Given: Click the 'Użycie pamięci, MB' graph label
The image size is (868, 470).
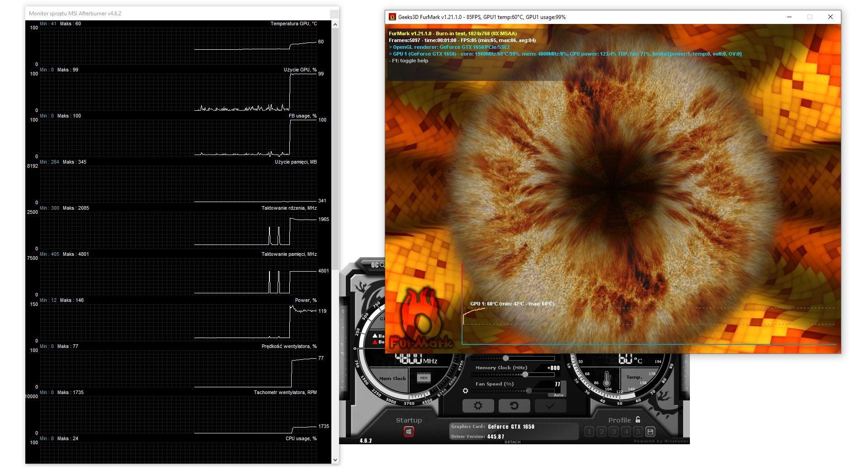Looking at the screenshot, I should pos(296,162).
